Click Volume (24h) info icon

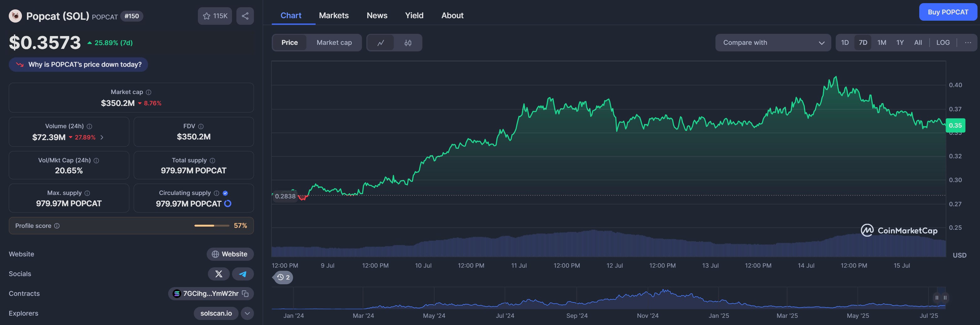click(90, 127)
